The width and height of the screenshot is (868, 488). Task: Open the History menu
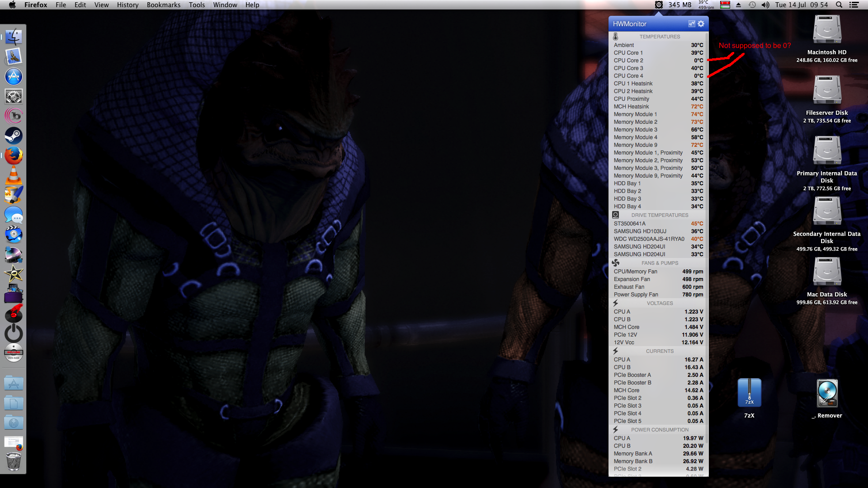click(127, 5)
